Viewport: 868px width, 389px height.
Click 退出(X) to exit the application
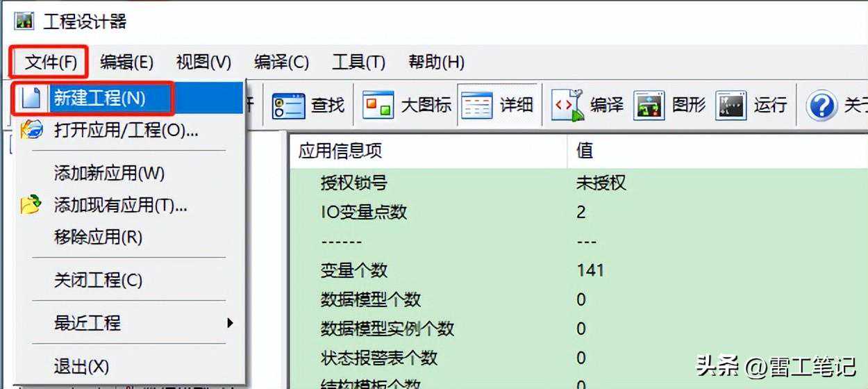(81, 366)
